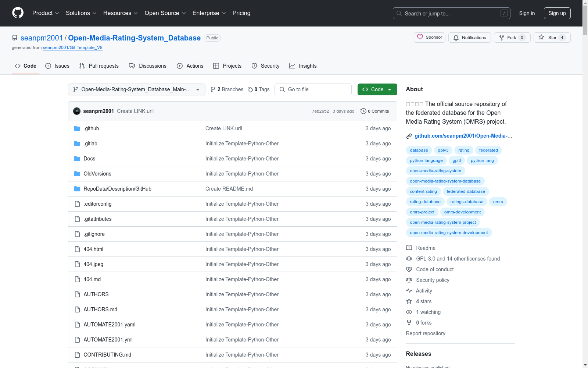The height and width of the screenshot is (368, 588).
Task: Open Git-Template_V8 template link
Action: coord(73,47)
